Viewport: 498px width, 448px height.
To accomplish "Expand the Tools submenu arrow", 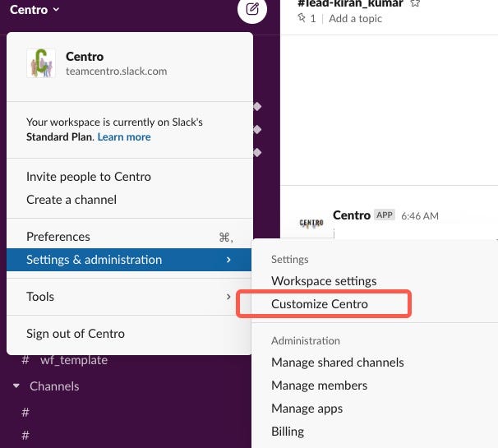I will click(228, 297).
